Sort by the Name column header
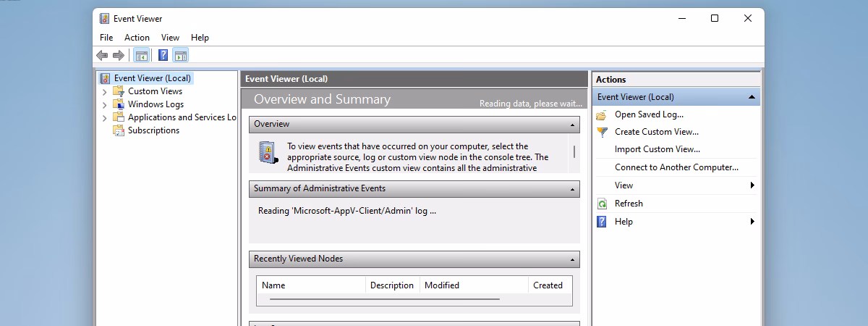This screenshot has height=326, width=868. (x=311, y=285)
